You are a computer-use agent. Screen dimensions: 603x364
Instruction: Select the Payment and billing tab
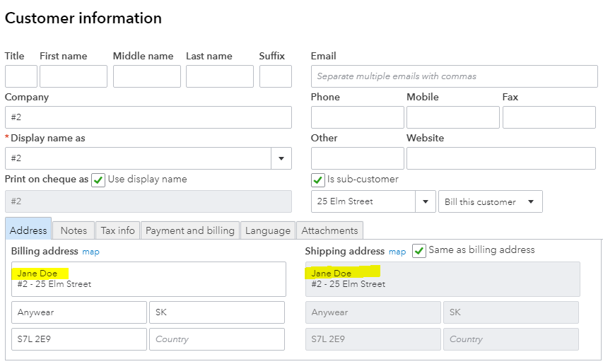coord(189,230)
